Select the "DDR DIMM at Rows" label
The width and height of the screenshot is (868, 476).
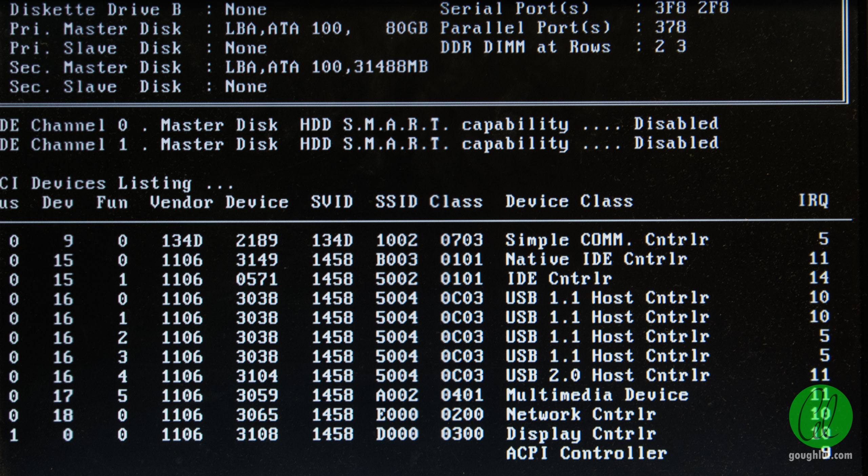coord(526,47)
